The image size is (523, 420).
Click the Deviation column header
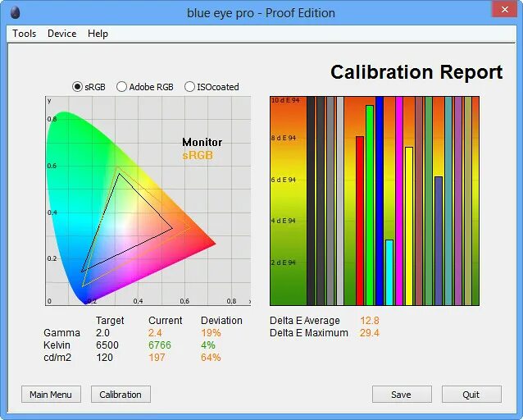click(221, 321)
